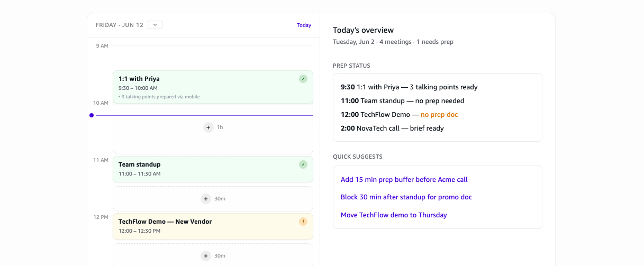Click the current-time marker dot

pyautogui.click(x=92, y=115)
